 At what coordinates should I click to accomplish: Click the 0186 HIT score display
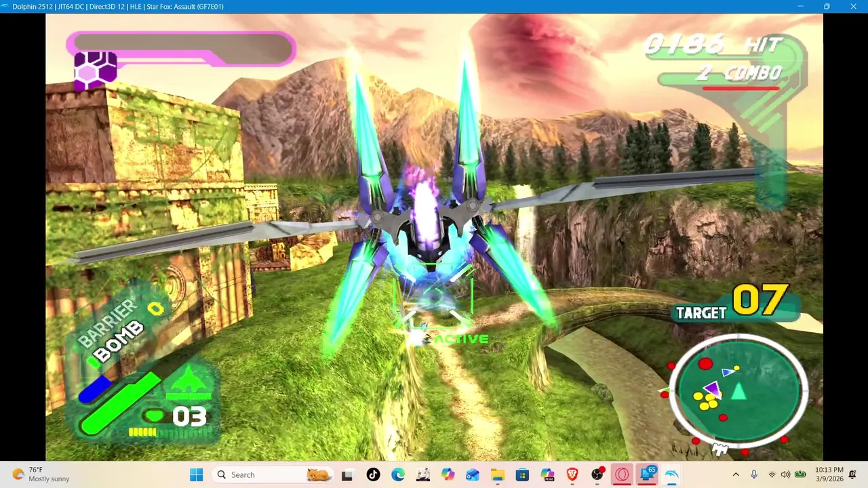click(712, 45)
